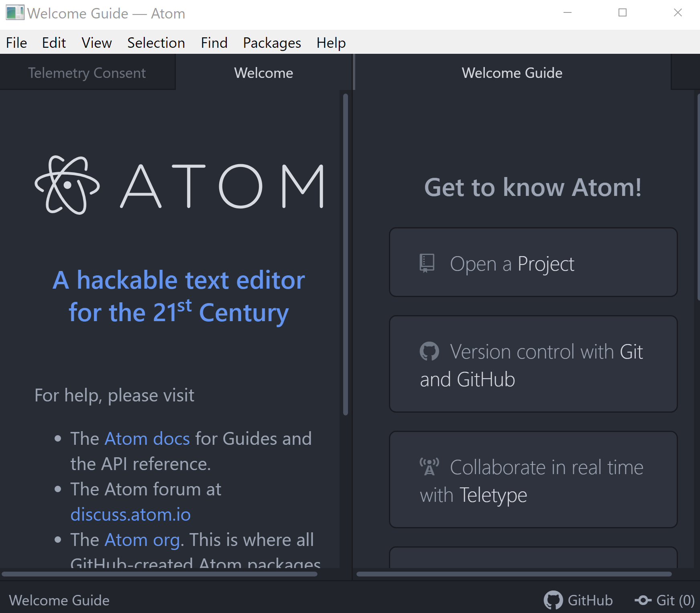Click the Welcome Guide pane vertical scrollbar
Screen dimensions: 700x613
pyautogui.click(x=698, y=197)
